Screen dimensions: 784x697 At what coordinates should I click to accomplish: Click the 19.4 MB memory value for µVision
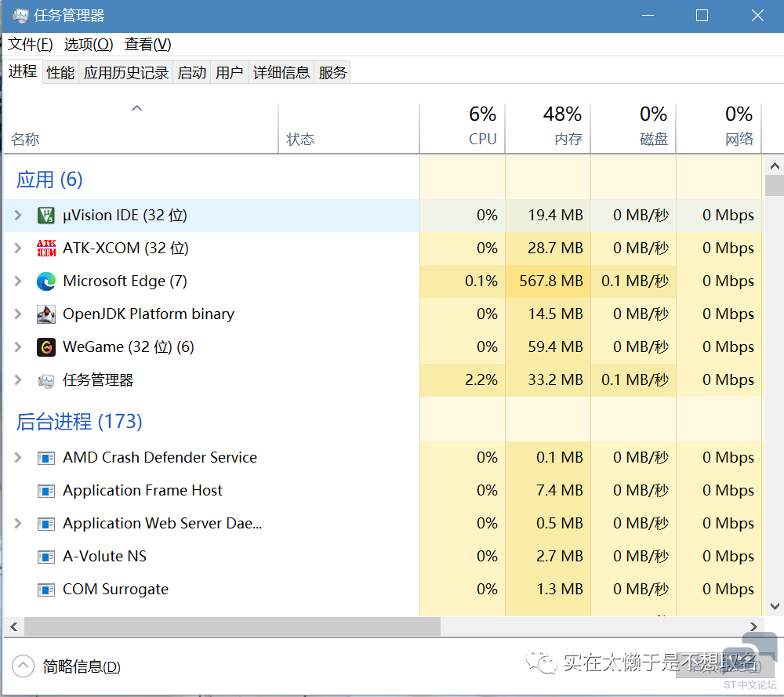point(556,216)
